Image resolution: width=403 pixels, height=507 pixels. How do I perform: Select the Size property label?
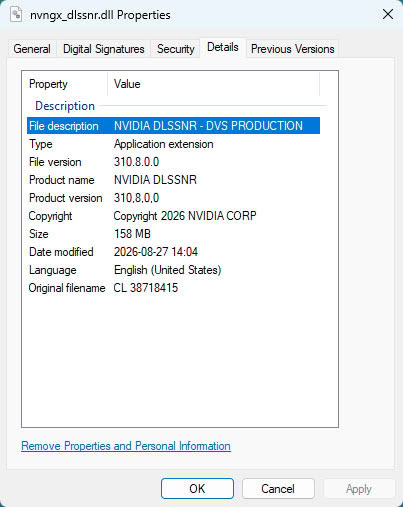pos(39,234)
